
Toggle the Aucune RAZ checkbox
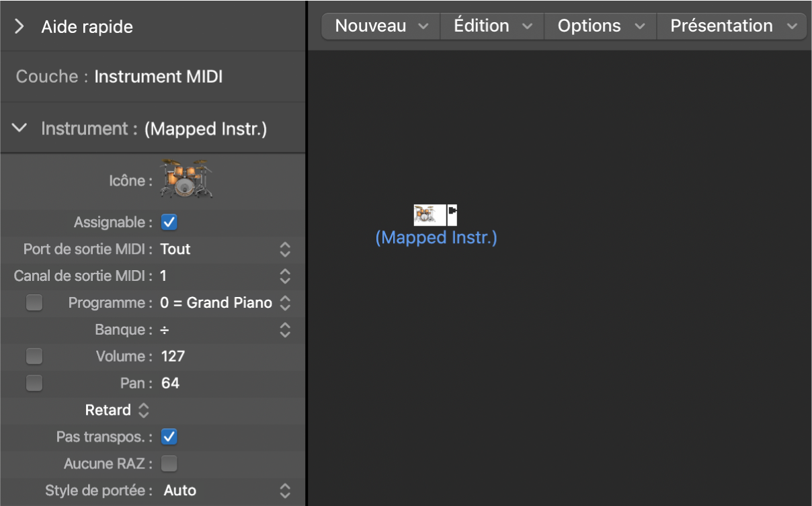(x=169, y=464)
